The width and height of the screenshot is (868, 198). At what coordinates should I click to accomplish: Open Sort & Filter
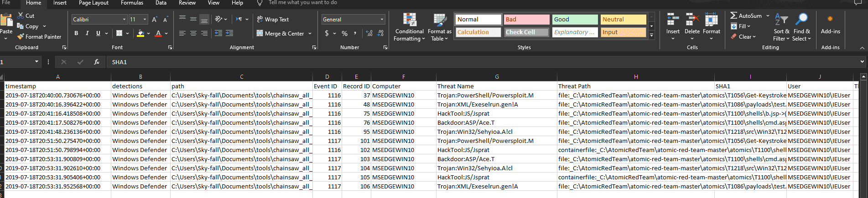click(781, 27)
